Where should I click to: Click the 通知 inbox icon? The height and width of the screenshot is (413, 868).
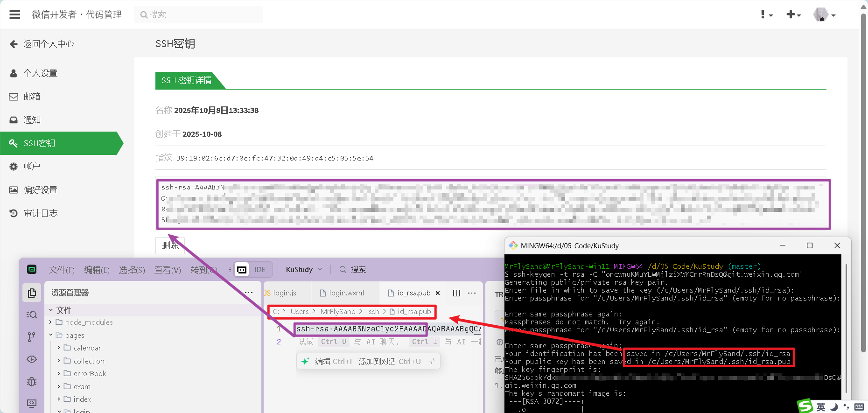pos(14,120)
